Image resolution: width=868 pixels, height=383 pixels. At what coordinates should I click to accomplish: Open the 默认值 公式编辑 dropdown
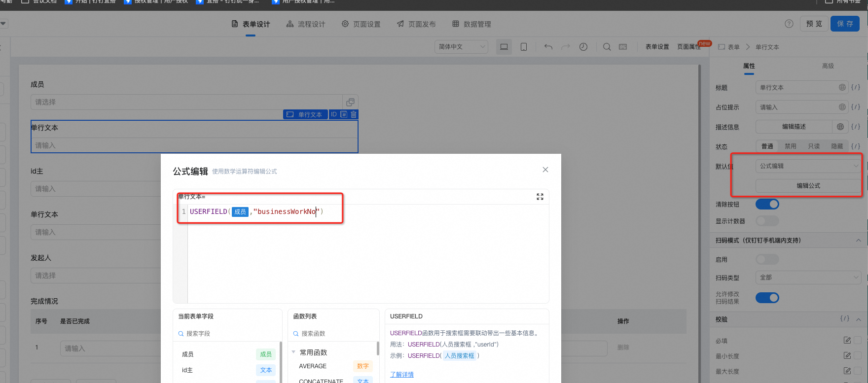pyautogui.click(x=808, y=166)
